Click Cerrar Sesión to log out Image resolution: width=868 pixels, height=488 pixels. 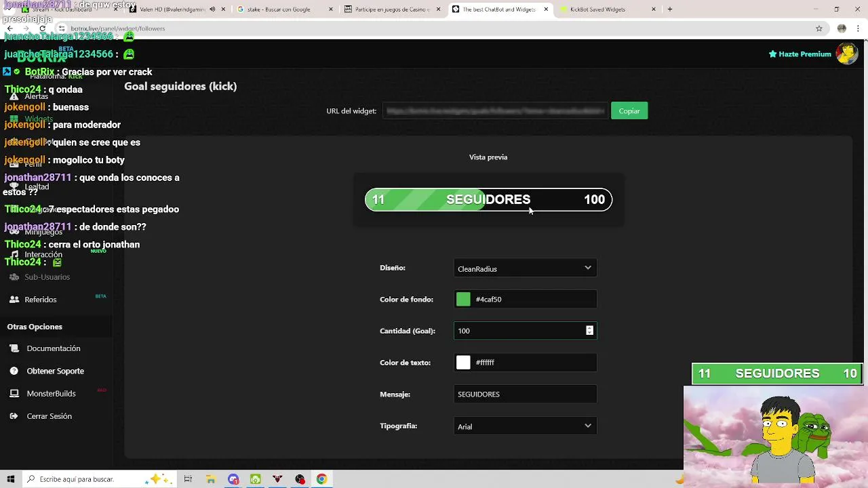50,416
